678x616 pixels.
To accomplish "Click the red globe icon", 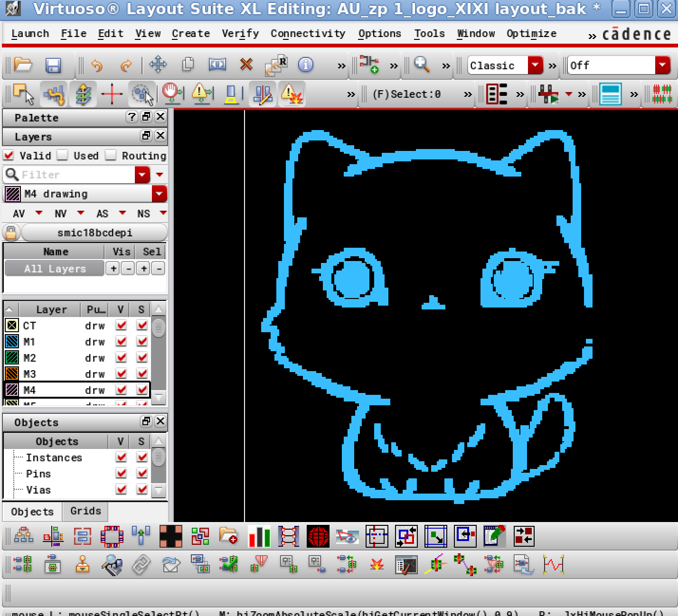I will pos(318,537).
